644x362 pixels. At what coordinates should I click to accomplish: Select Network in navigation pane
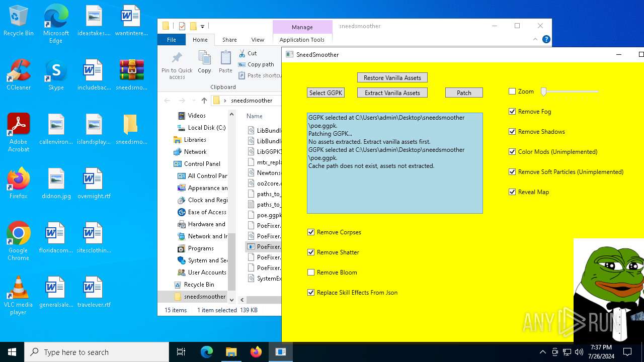[190, 152]
